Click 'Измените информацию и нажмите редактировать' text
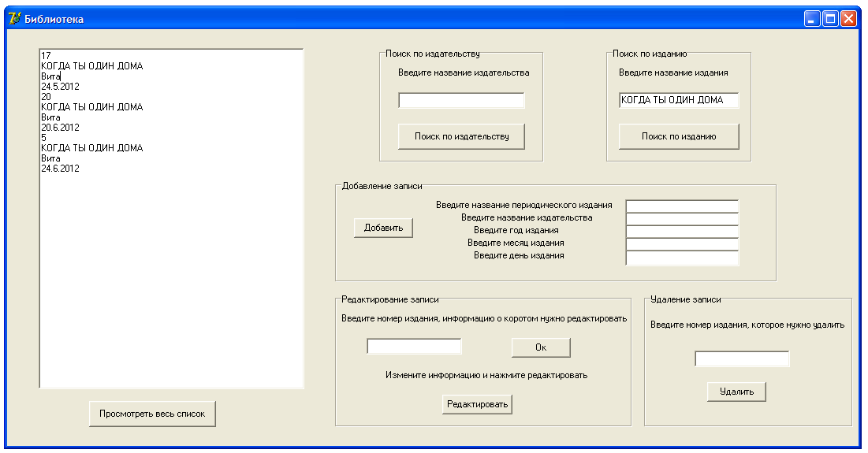 (x=486, y=375)
